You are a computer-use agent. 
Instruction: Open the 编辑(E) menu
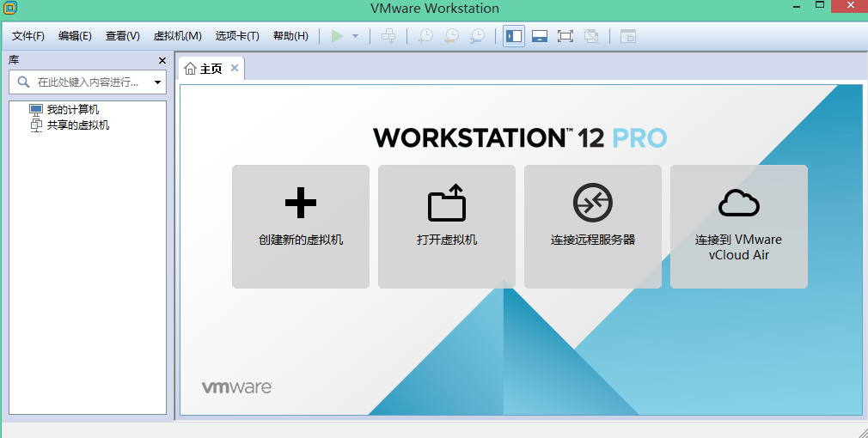tap(75, 36)
